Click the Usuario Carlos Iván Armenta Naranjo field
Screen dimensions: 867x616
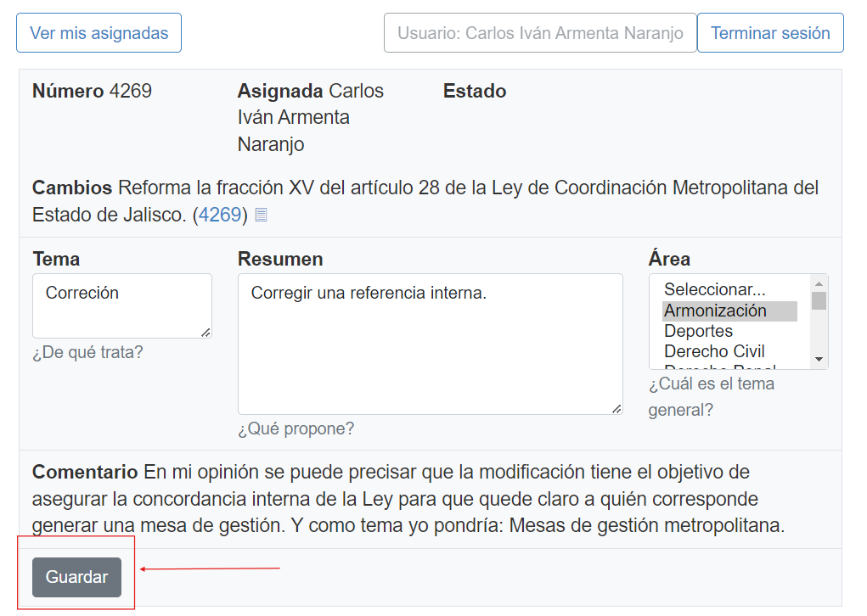540,33
